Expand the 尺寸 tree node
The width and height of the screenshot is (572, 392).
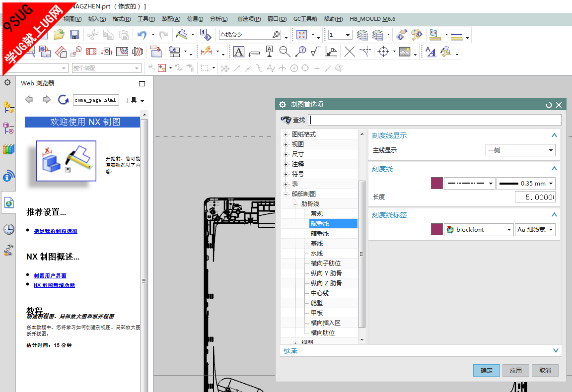[286, 155]
